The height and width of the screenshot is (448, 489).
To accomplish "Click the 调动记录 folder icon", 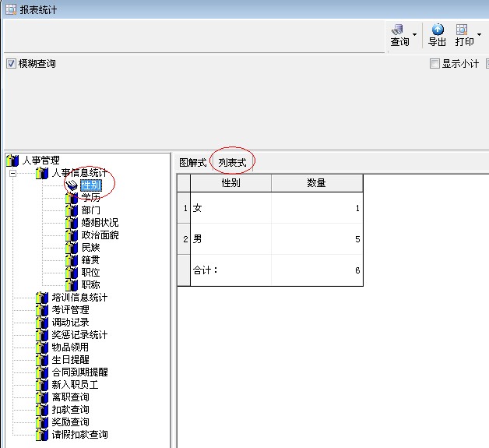I will 42,323.
